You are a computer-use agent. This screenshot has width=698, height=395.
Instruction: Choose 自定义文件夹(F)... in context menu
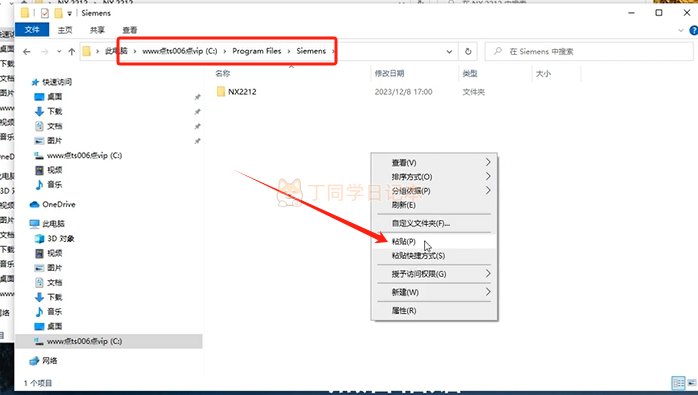coord(434,223)
